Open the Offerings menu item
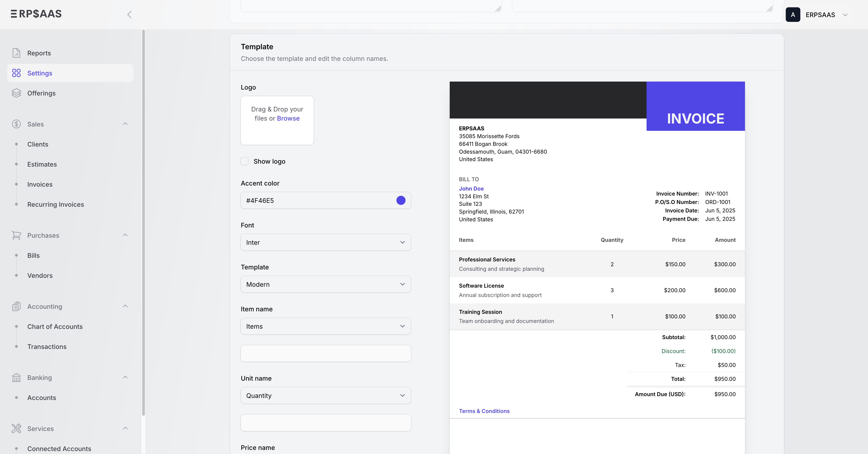 [70, 93]
